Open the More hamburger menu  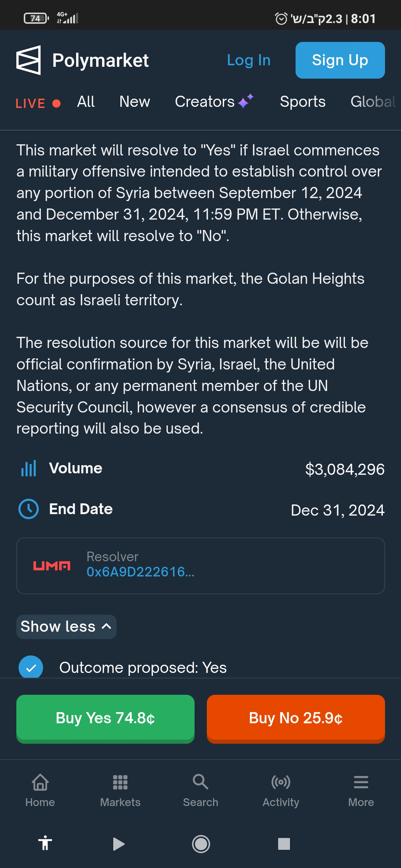(x=361, y=783)
